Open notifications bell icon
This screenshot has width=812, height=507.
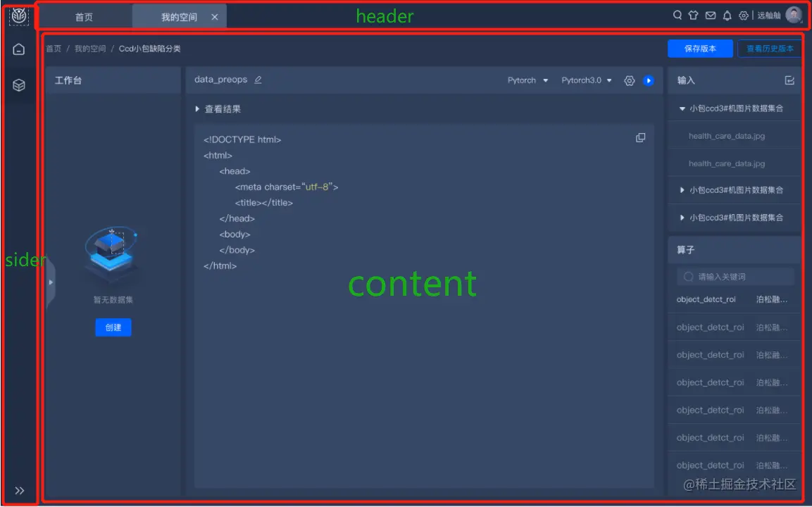point(727,15)
